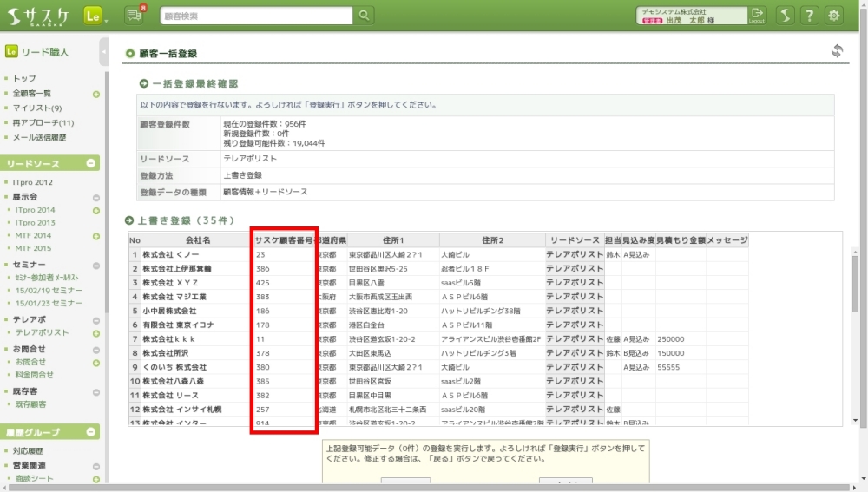Collapse the 展示会 group in sidebar
The image size is (868, 492).
point(96,198)
